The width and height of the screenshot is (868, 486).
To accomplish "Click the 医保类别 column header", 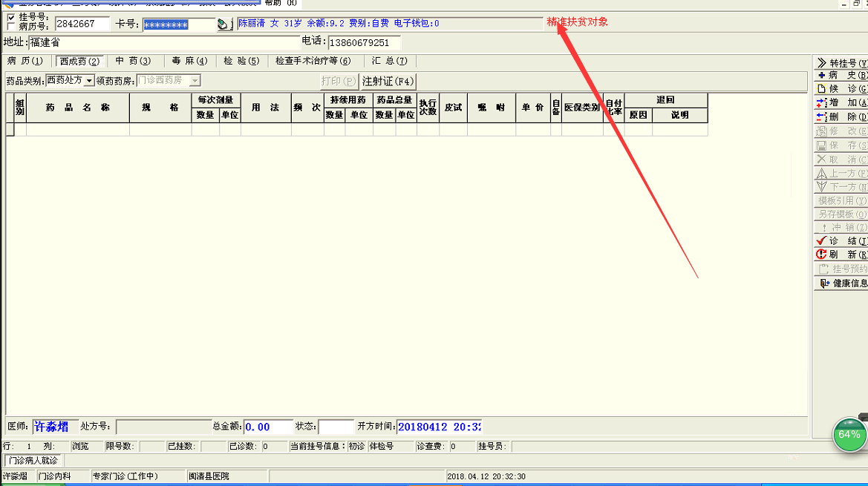I will [582, 108].
